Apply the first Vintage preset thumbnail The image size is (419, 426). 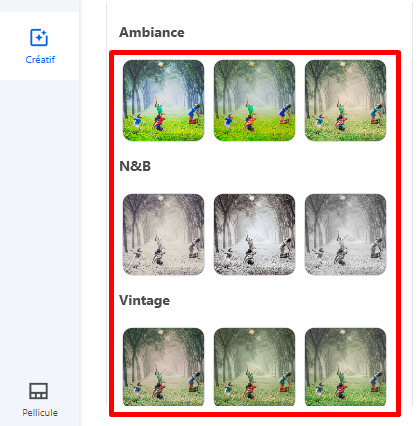(x=163, y=367)
